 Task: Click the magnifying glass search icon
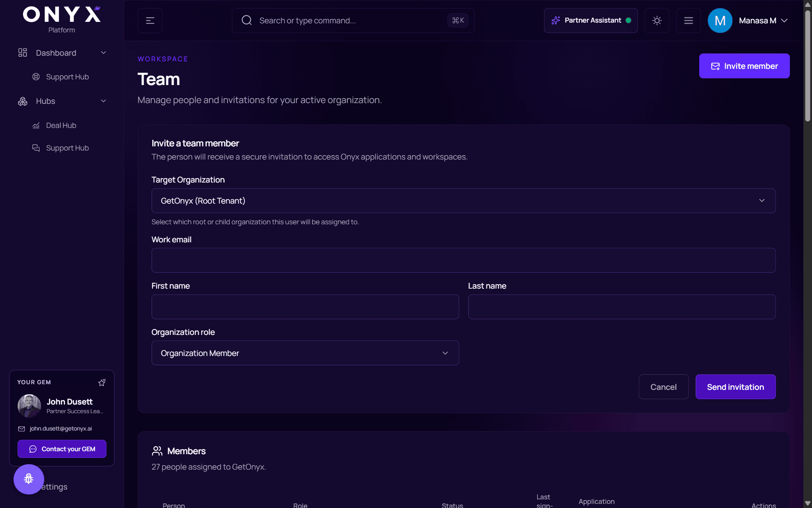(247, 20)
